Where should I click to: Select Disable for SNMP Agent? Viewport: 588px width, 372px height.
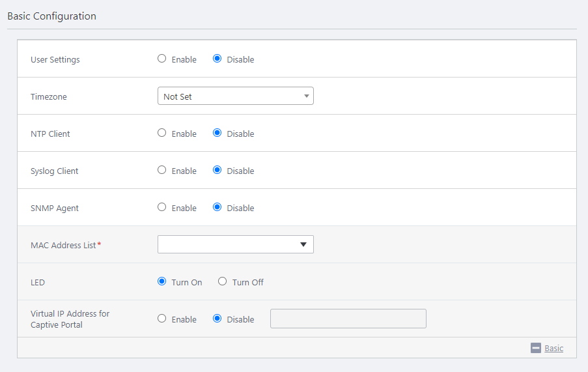click(217, 207)
